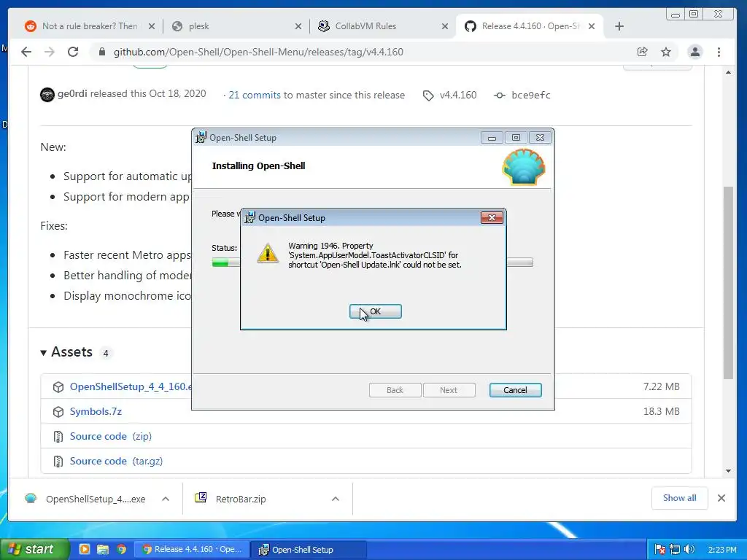Close the Warning 1946 dialog
The image size is (747, 560).
(x=492, y=217)
